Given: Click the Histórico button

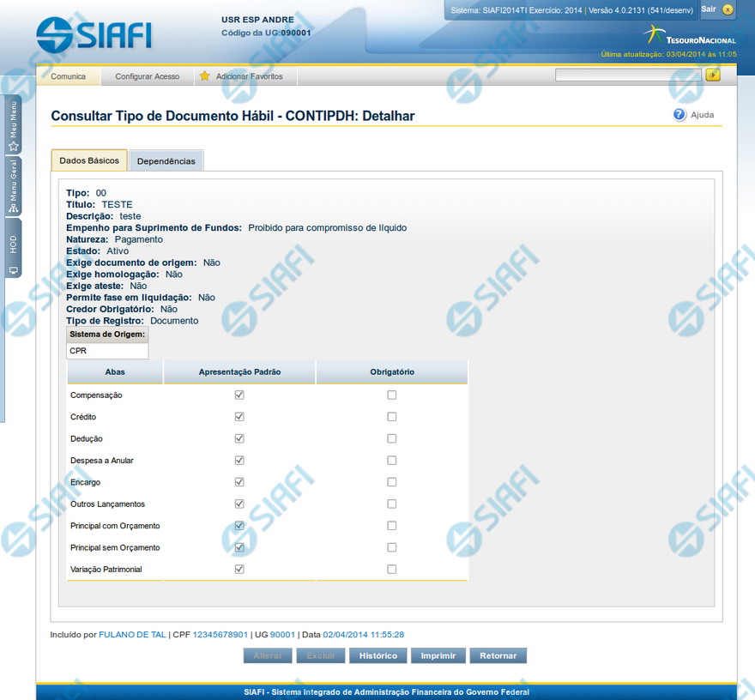Looking at the screenshot, I should point(378,655).
